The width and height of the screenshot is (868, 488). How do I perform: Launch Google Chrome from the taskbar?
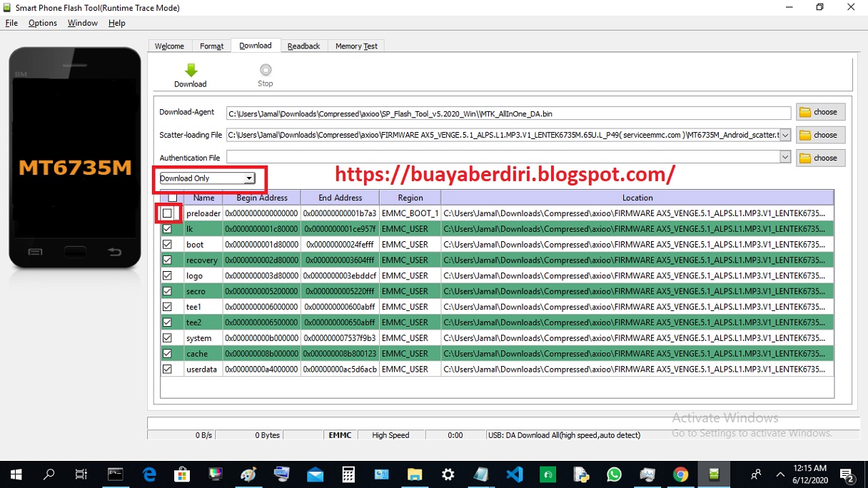tap(680, 474)
